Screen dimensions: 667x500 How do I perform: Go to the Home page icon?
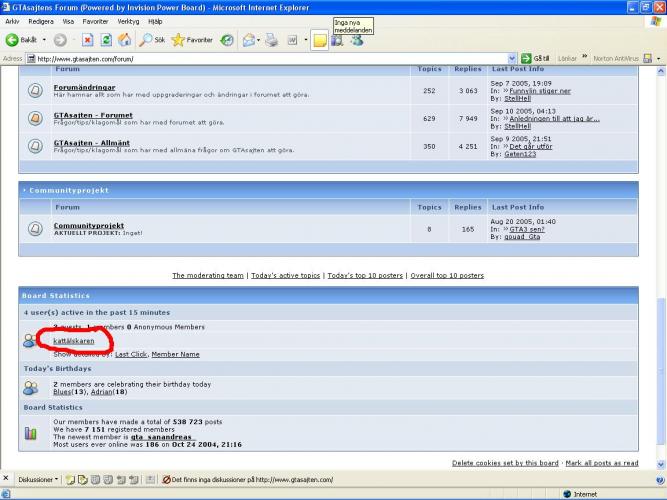point(124,40)
